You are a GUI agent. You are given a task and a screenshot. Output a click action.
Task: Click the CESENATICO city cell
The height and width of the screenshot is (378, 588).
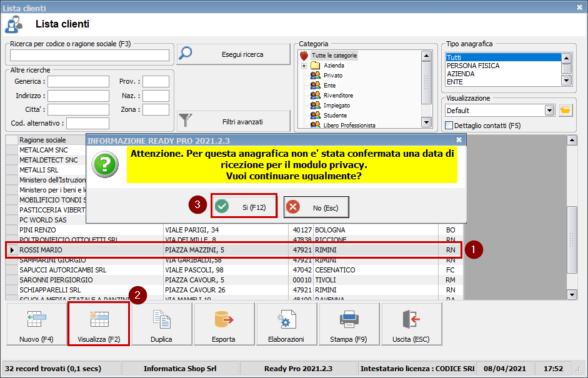pyautogui.click(x=376, y=270)
